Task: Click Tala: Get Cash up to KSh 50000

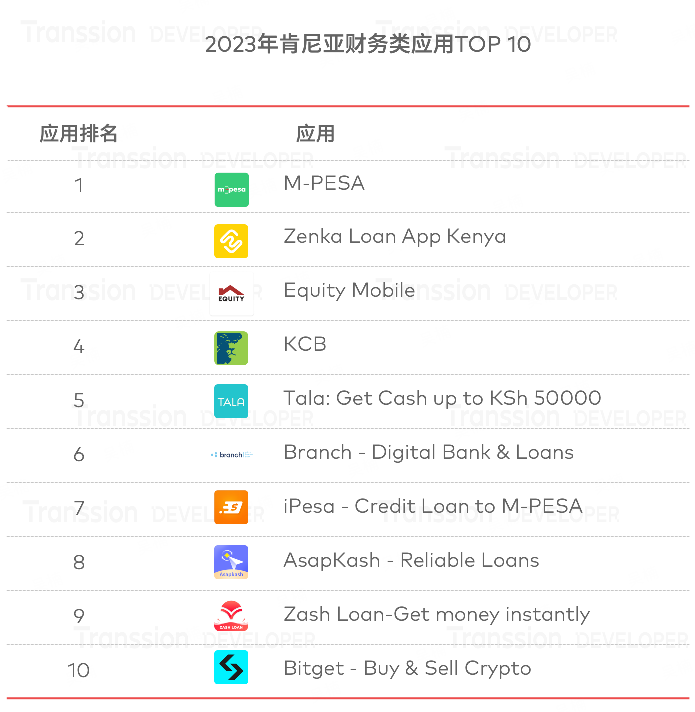Action: coord(442,398)
